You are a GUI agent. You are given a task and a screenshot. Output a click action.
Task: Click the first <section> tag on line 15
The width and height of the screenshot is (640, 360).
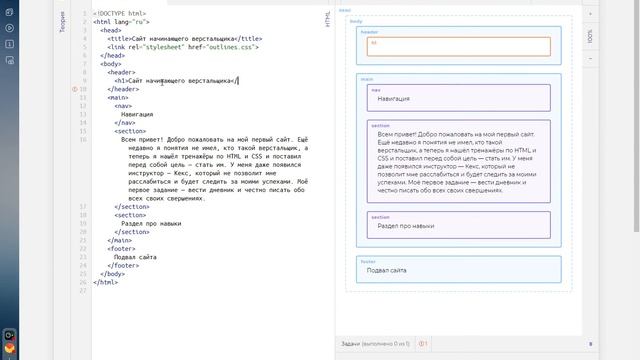point(130,131)
